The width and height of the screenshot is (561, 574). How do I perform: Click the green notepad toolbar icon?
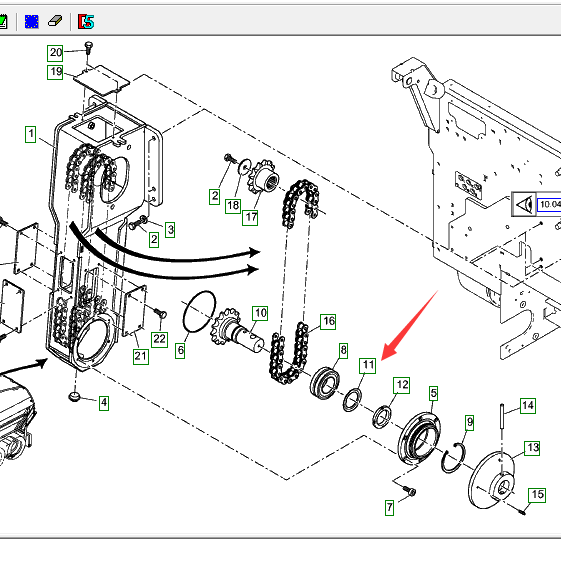click(x=3, y=22)
